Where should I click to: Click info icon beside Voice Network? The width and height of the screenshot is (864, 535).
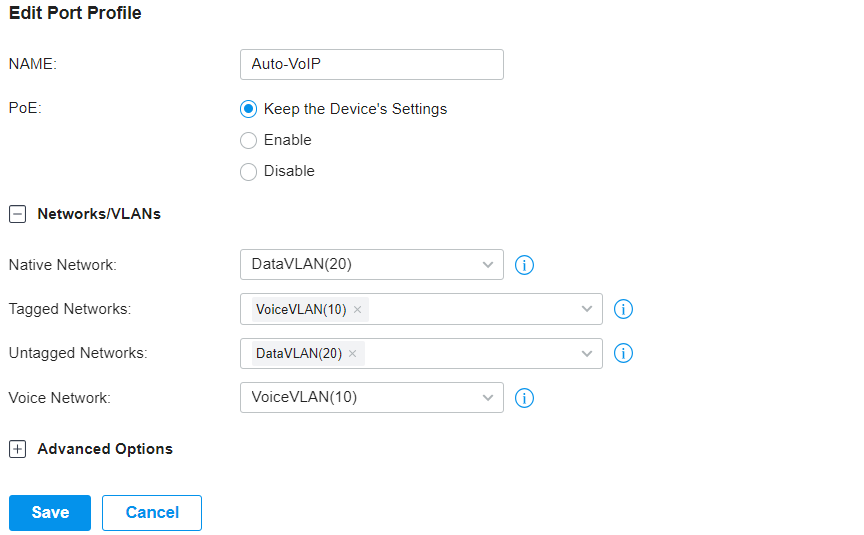pyautogui.click(x=524, y=398)
